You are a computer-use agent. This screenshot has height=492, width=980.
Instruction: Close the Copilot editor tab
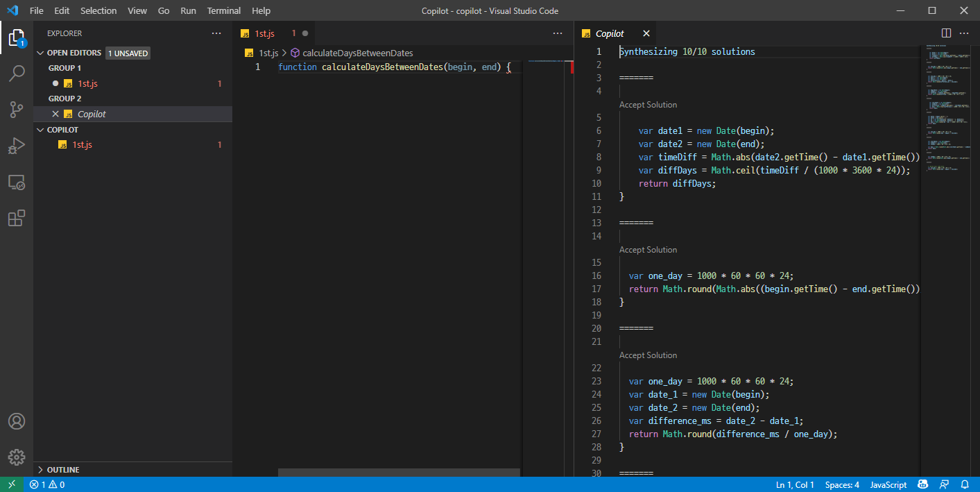[646, 33]
